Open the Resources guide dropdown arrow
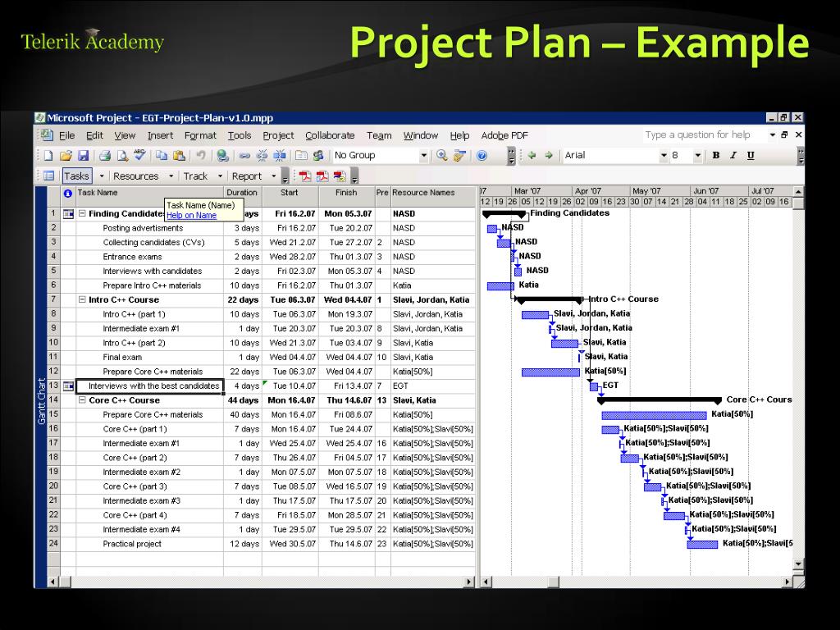 (171, 176)
